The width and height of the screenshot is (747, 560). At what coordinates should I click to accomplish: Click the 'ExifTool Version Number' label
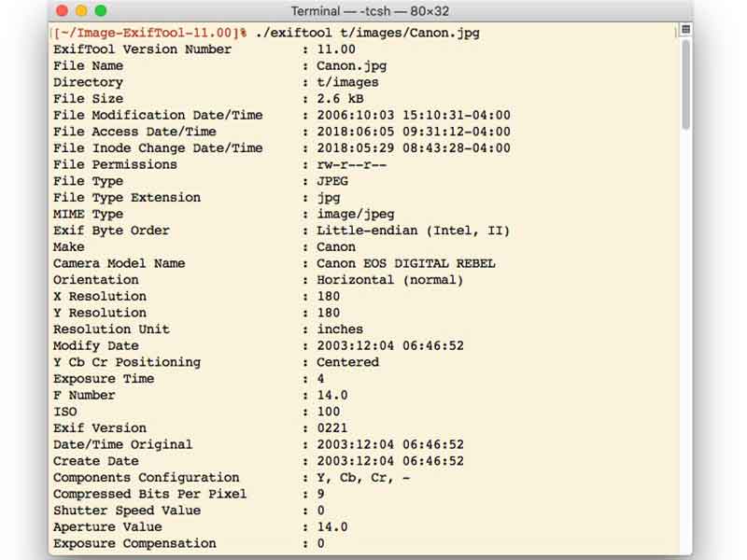pos(142,49)
